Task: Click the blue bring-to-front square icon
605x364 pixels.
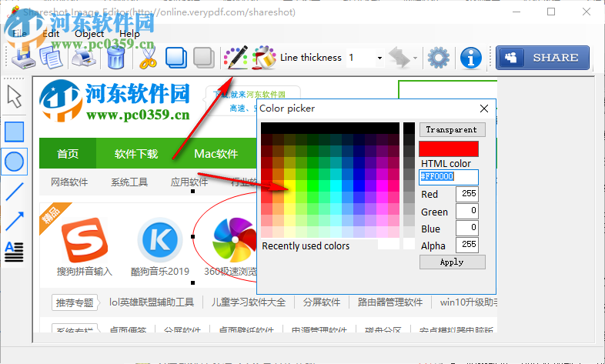Action: 176,58
